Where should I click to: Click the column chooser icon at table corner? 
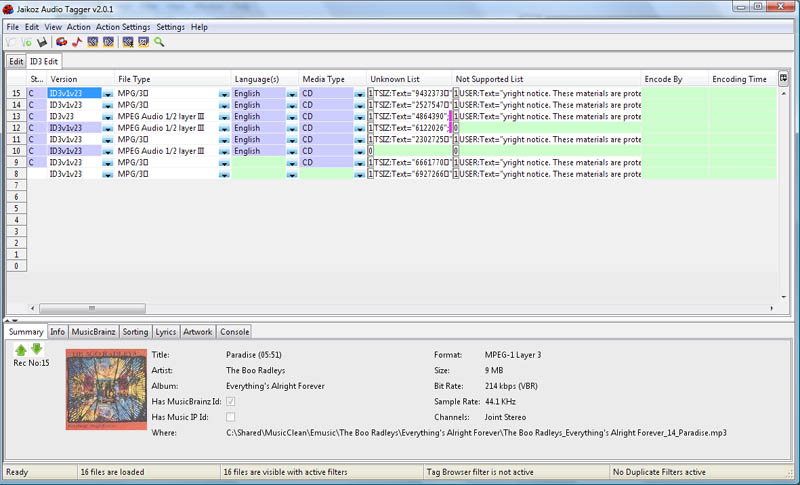tap(783, 78)
